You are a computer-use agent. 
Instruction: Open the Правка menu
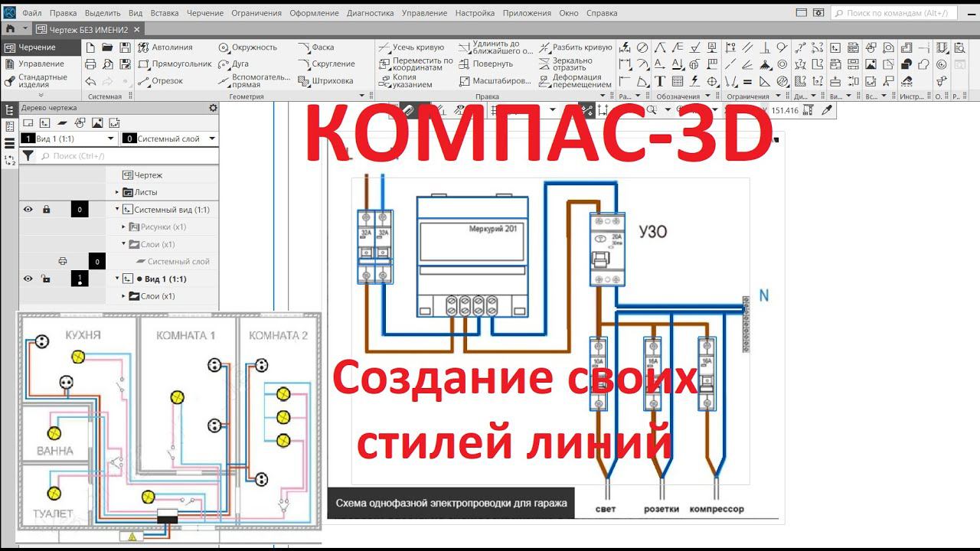point(63,13)
